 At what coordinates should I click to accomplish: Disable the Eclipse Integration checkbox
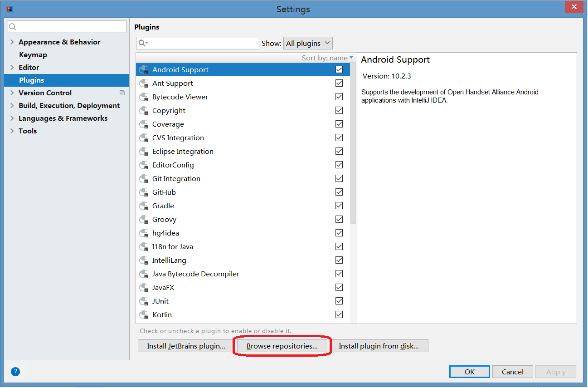click(339, 151)
